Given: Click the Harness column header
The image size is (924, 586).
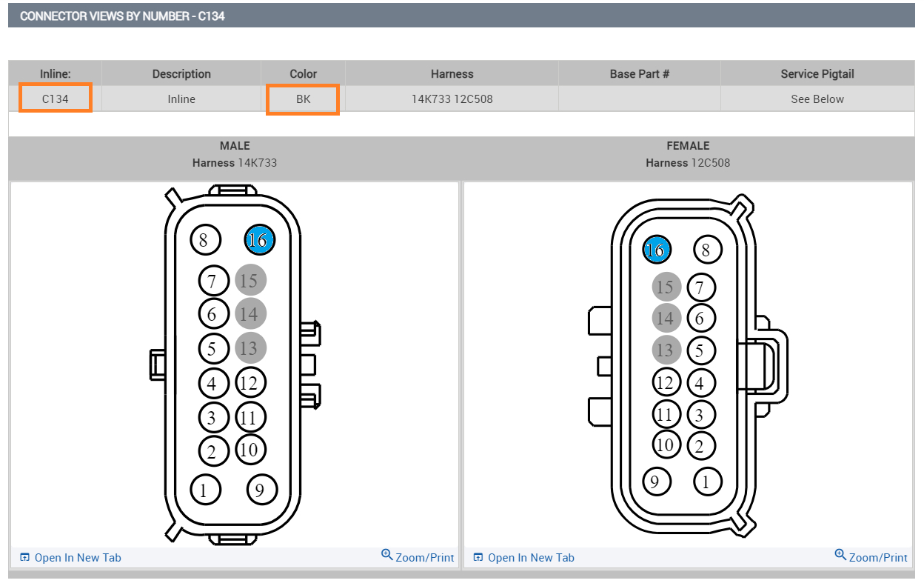Looking at the screenshot, I should (452, 73).
